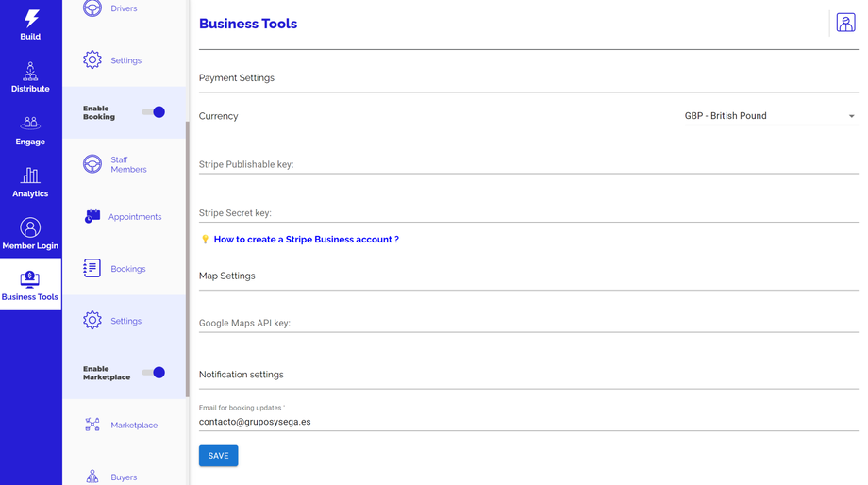Screen dimensions: 868x485
Task: Go to the Engage section icon
Action: [x=30, y=124]
